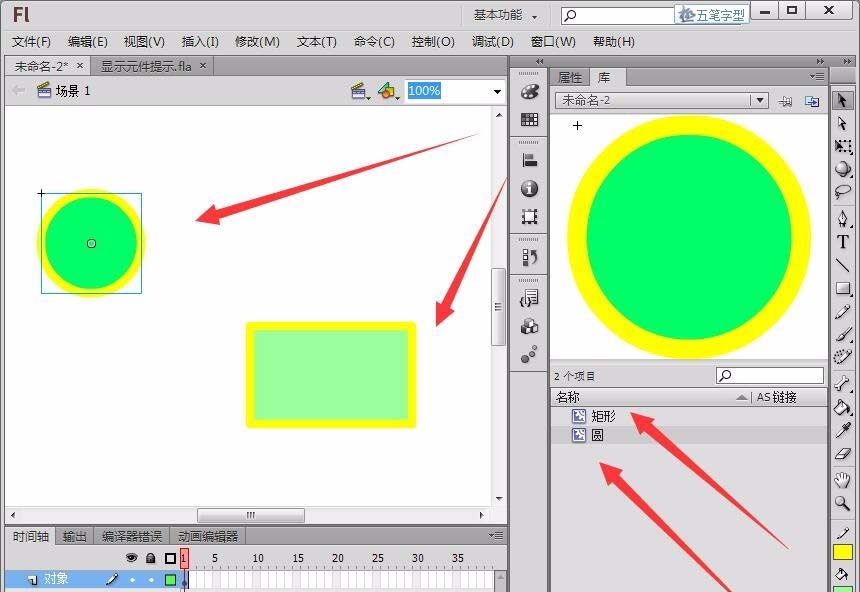The image size is (860, 592).
Task: Open the stage zoom 100% dropdown arrow
Action: [x=497, y=92]
